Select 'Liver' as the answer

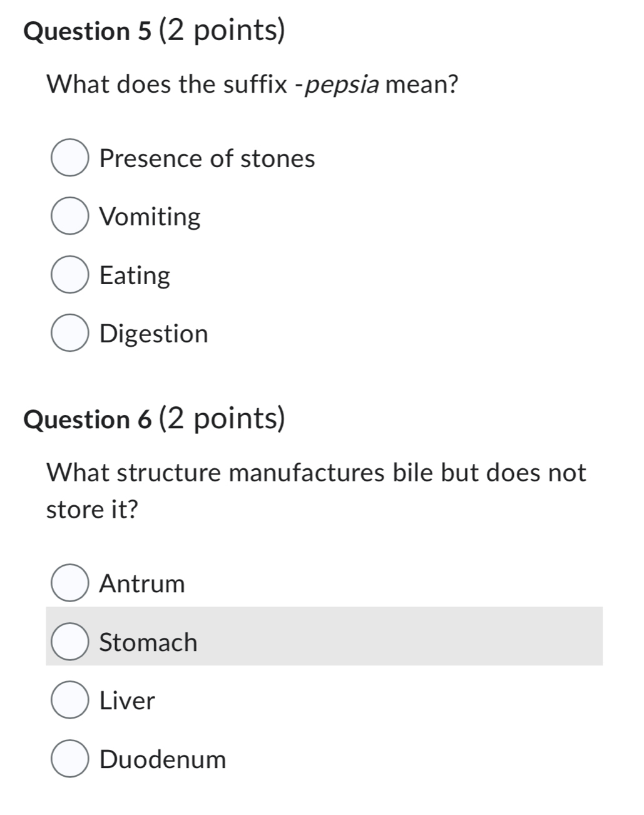69,700
